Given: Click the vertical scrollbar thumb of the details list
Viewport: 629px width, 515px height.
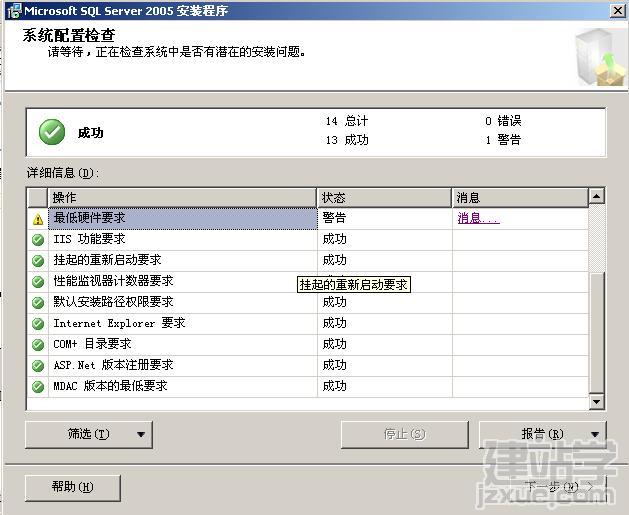Looking at the screenshot, I should click(597, 333).
